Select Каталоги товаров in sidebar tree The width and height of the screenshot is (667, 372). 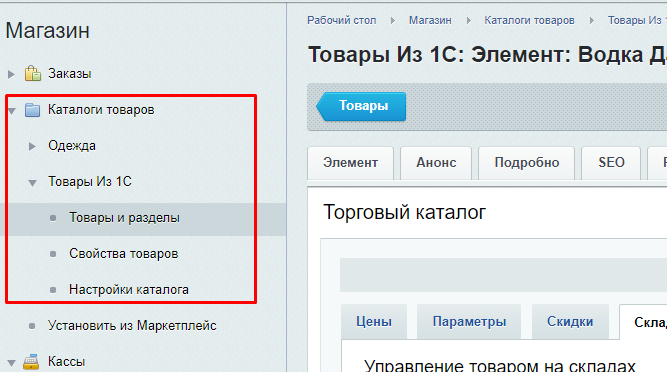[x=101, y=110]
